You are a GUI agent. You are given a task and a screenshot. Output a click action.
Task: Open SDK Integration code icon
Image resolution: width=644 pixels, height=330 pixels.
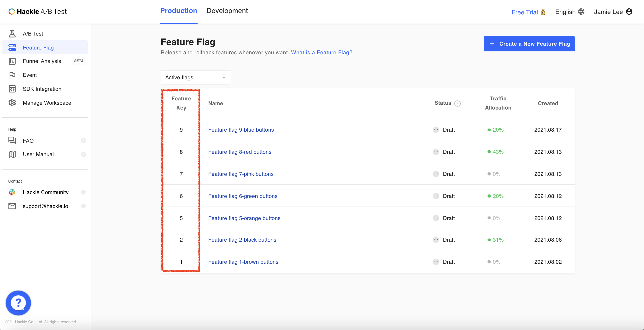point(12,89)
